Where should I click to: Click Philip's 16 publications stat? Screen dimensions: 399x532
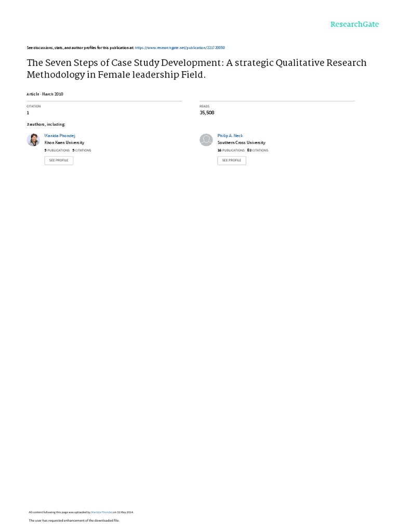point(231,150)
